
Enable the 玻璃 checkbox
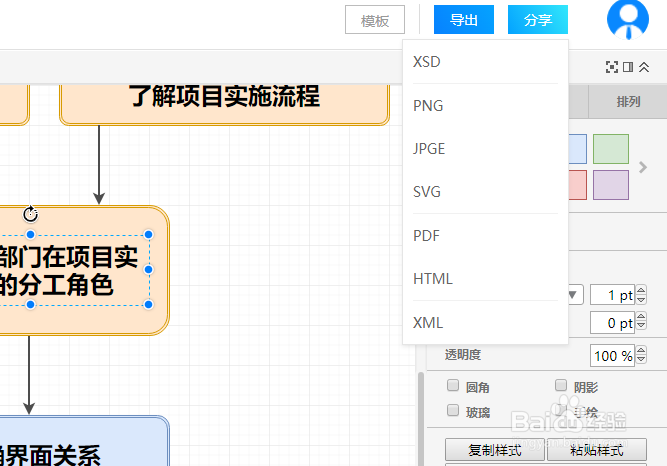[453, 411]
